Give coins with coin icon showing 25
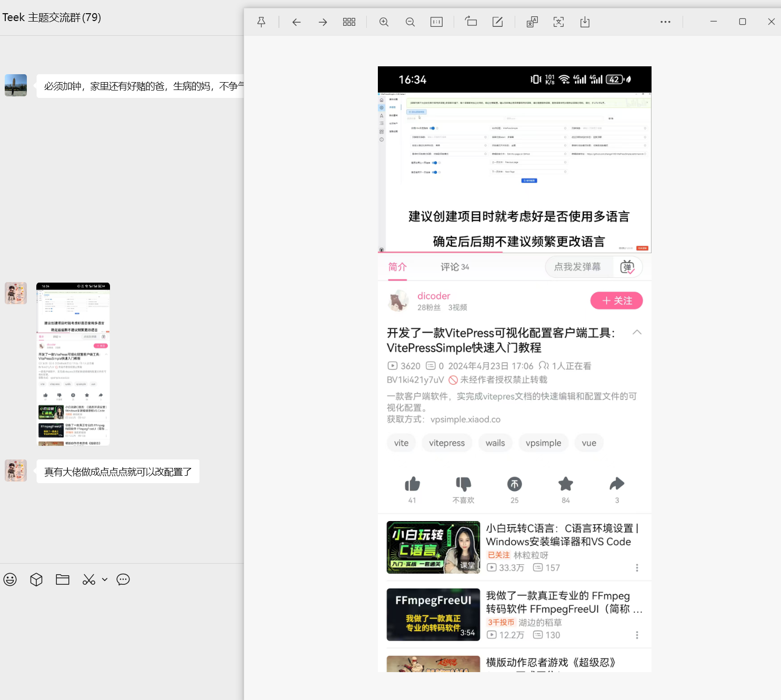Screen dimensions: 781x700 514,484
